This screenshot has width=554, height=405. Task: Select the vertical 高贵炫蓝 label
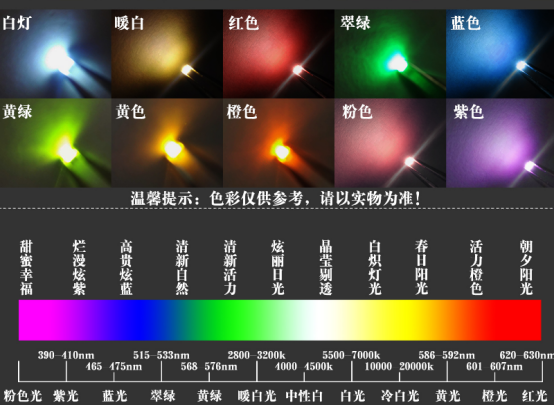point(126,268)
